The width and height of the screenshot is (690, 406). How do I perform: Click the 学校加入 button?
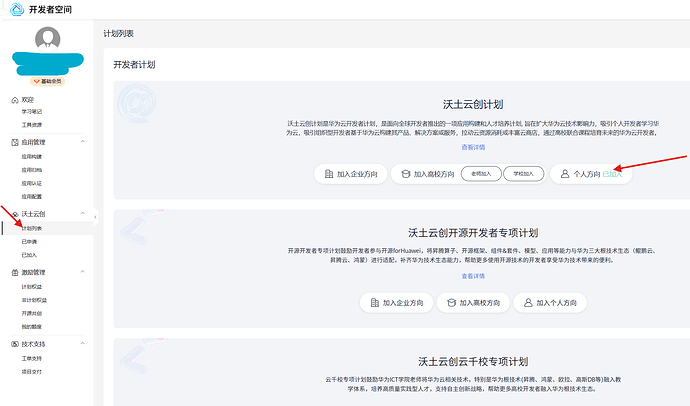(523, 174)
